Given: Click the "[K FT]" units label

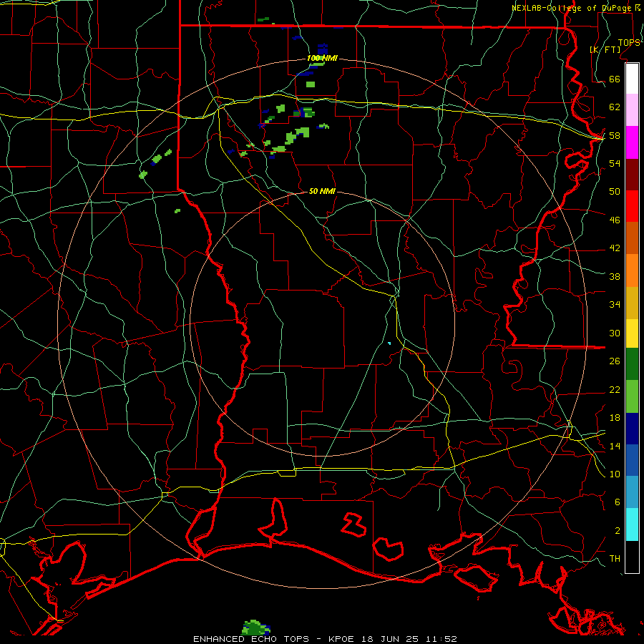Looking at the screenshot, I should [605, 49].
